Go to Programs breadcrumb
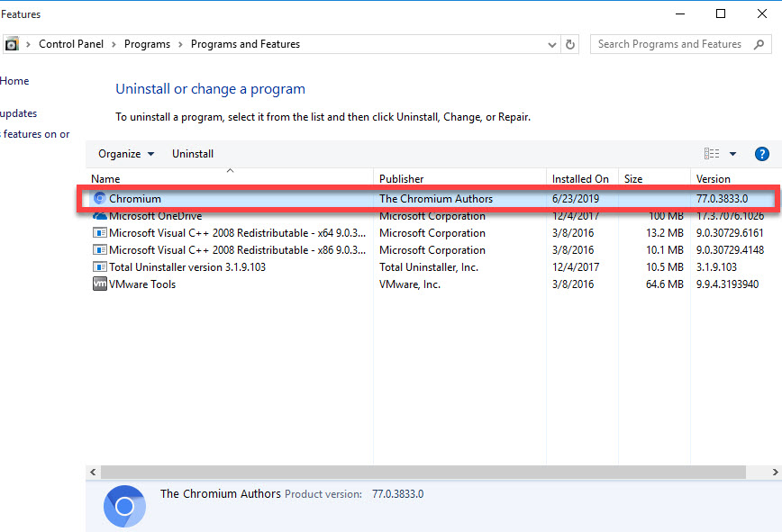 pos(147,44)
